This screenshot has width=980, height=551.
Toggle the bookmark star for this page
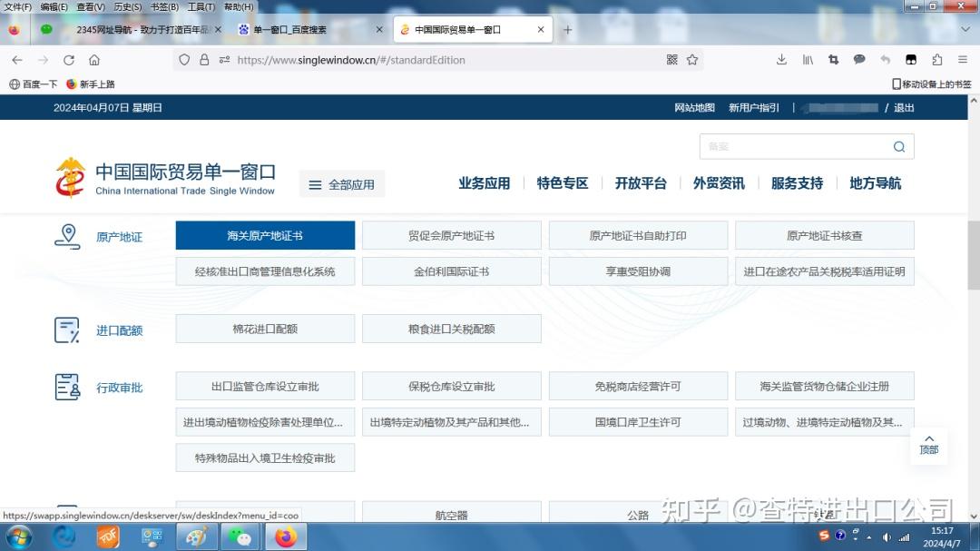[692, 59]
